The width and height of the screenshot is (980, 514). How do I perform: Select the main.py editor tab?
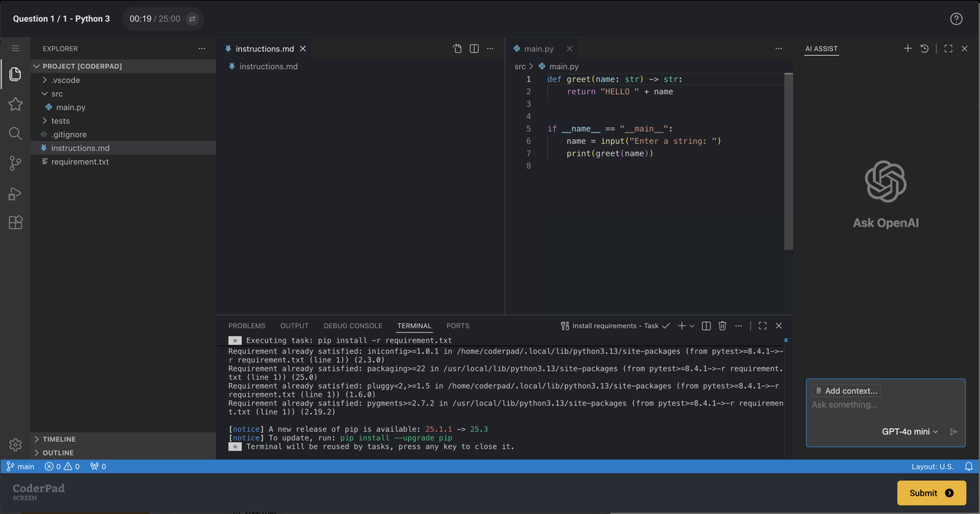538,49
